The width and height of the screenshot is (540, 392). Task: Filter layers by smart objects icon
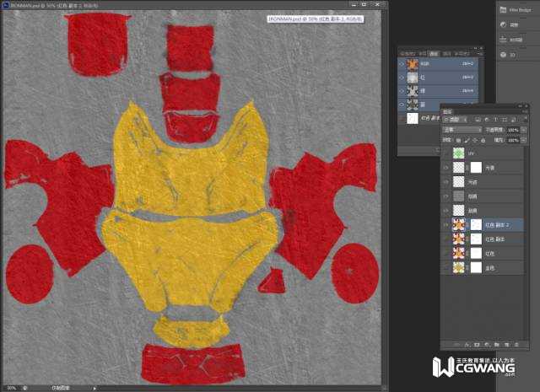pos(513,120)
